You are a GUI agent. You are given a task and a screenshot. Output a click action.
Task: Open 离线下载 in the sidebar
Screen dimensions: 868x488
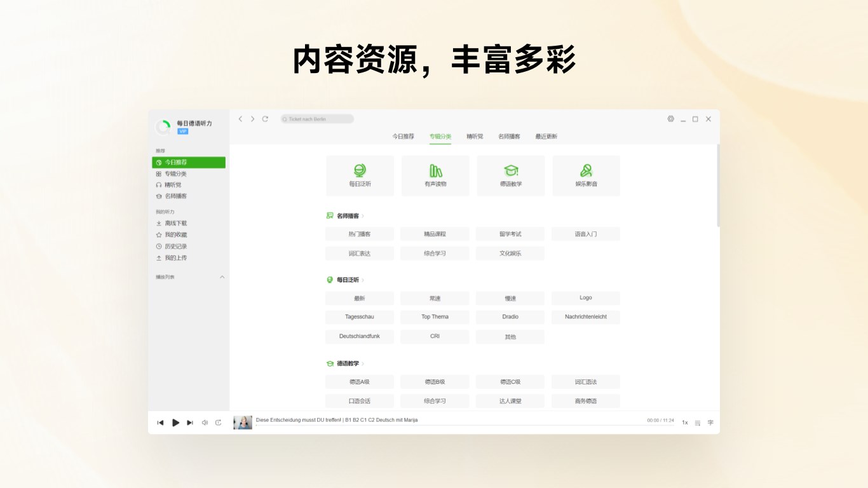pyautogui.click(x=189, y=224)
